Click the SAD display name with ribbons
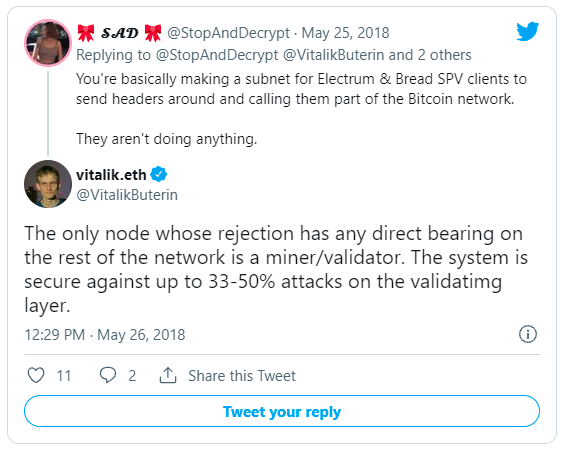 pos(119,33)
